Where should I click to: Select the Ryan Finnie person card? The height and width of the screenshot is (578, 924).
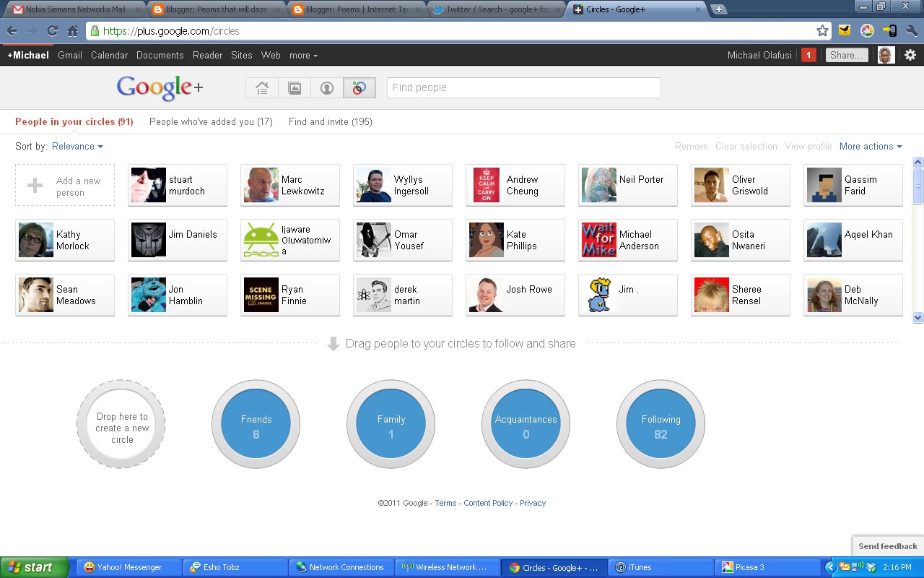[290, 295]
